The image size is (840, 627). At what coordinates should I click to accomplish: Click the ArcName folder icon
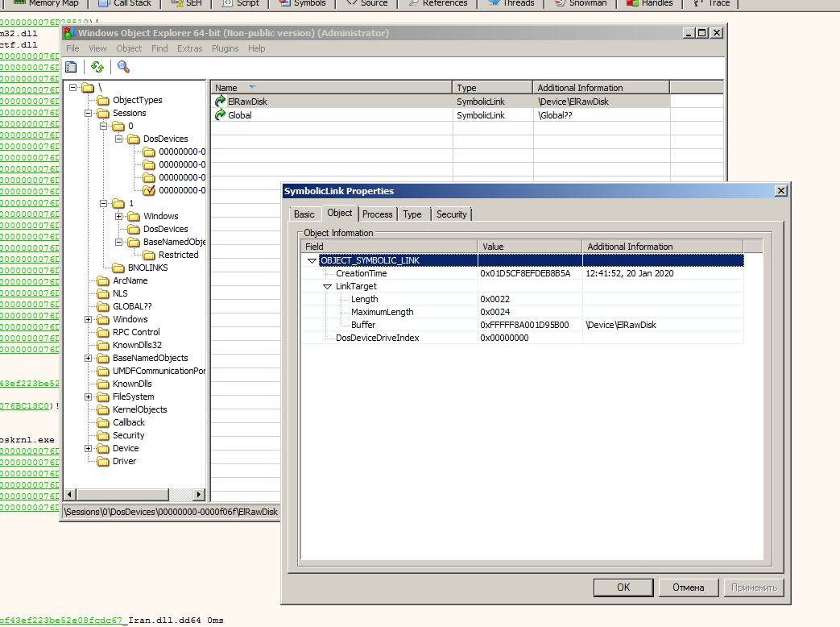click(x=103, y=280)
